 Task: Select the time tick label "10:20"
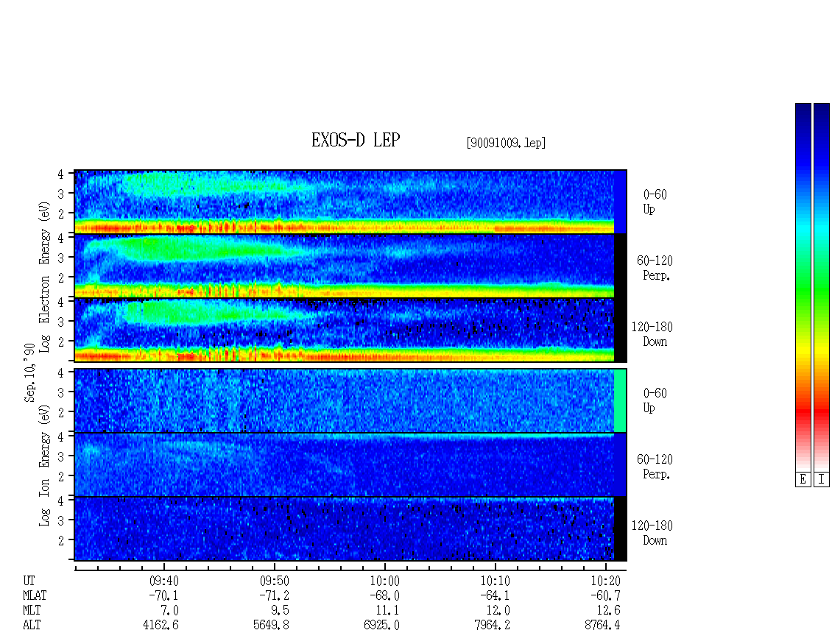pyautogui.click(x=605, y=581)
